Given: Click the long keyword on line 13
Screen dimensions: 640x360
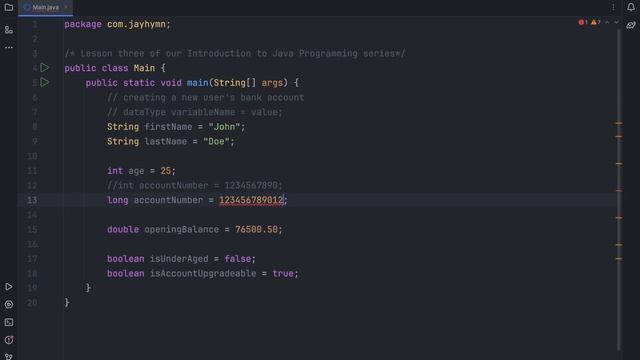Looking at the screenshot, I should tap(118, 200).
